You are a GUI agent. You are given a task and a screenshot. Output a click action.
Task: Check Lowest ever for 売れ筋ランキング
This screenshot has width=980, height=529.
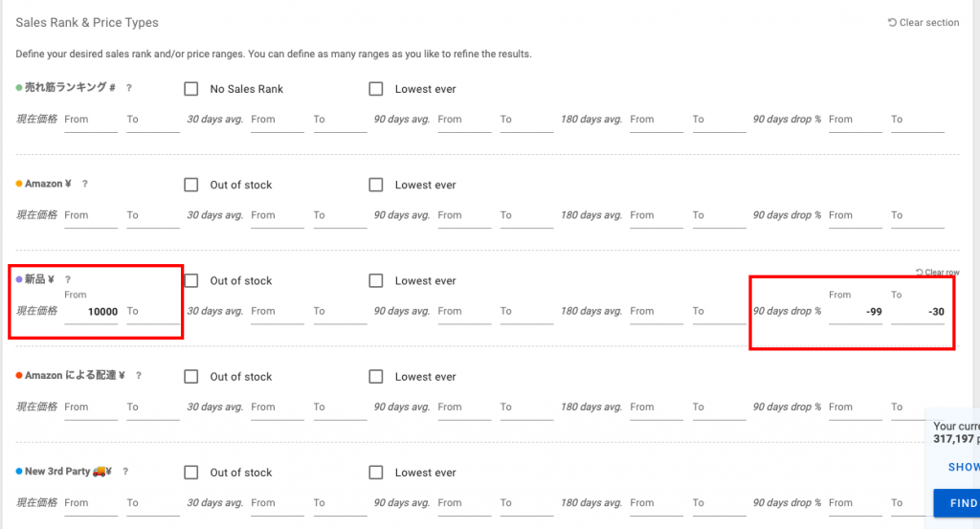coord(376,89)
